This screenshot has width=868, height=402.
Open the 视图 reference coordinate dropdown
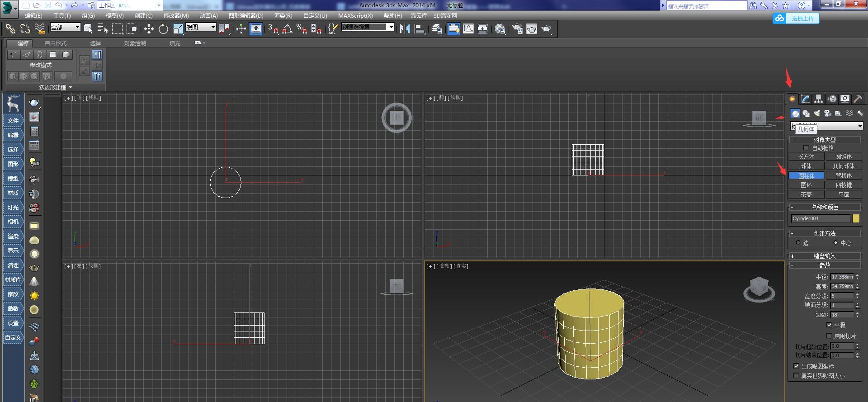point(201,27)
